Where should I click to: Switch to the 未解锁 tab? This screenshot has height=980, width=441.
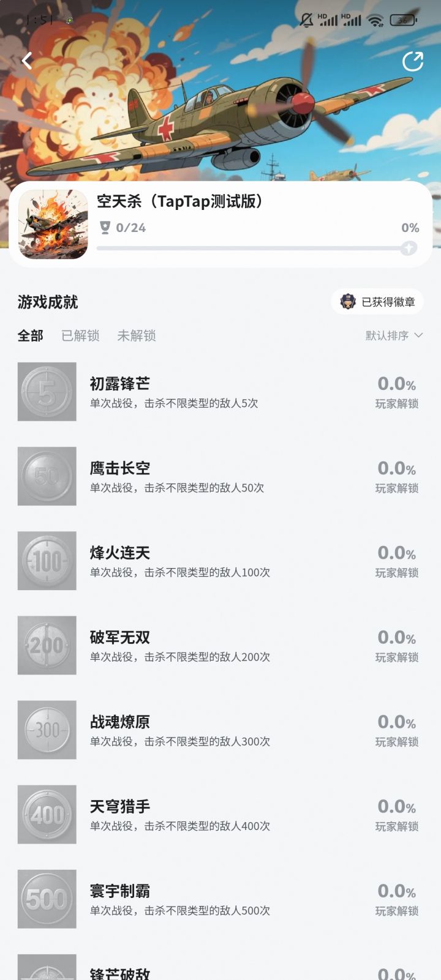137,335
